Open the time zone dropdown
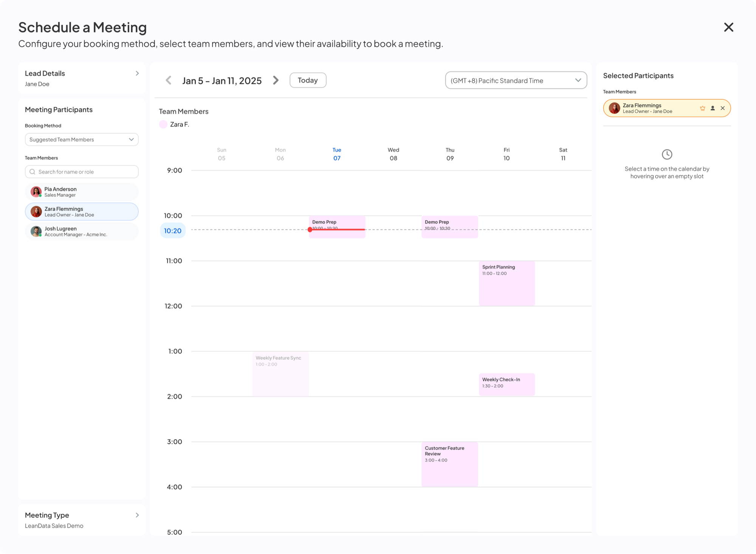The image size is (756, 554). pyautogui.click(x=516, y=80)
